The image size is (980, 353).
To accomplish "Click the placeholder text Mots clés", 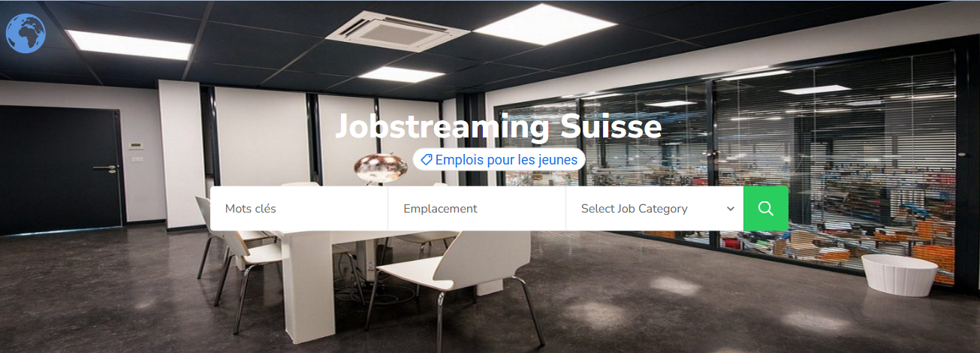I will [x=251, y=208].
